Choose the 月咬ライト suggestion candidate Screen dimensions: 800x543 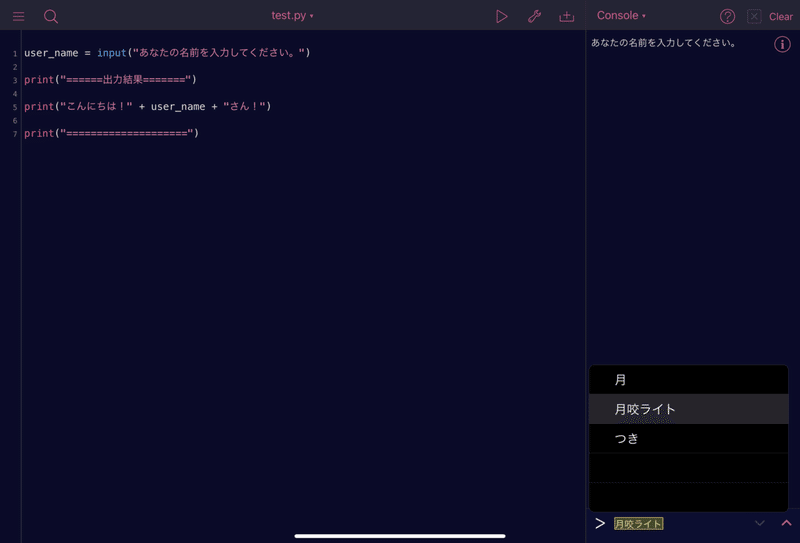click(x=688, y=409)
